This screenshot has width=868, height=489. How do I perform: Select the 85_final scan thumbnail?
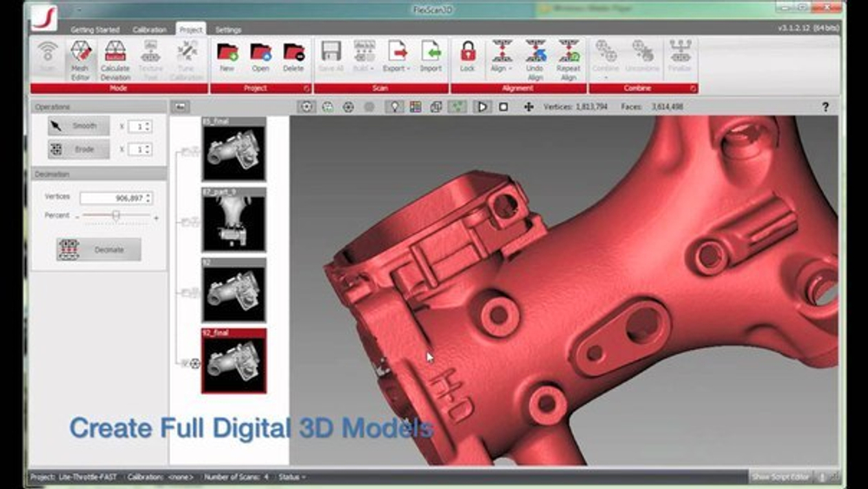pos(233,149)
